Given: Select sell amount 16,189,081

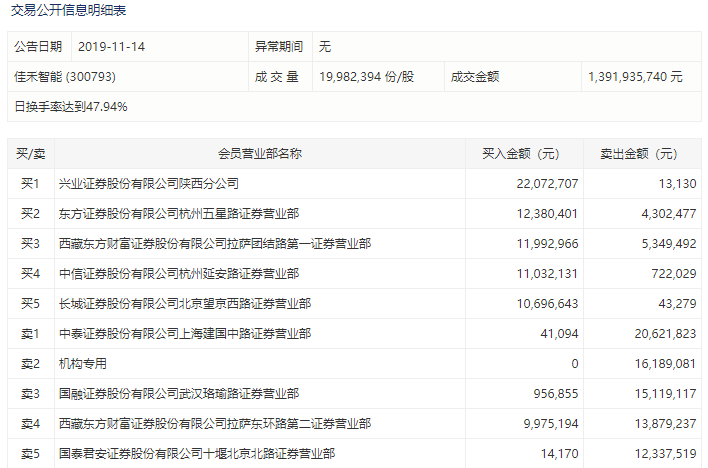Looking at the screenshot, I should [x=665, y=364].
